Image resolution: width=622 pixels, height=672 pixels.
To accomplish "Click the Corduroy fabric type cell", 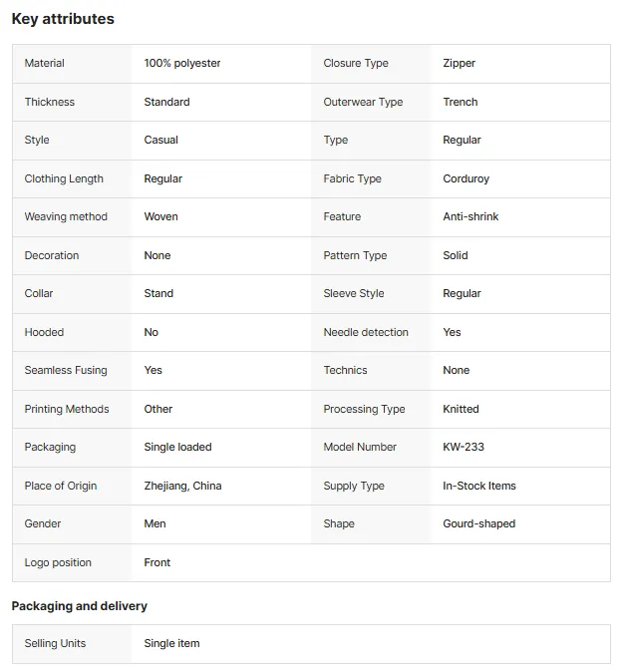I will click(x=466, y=178).
